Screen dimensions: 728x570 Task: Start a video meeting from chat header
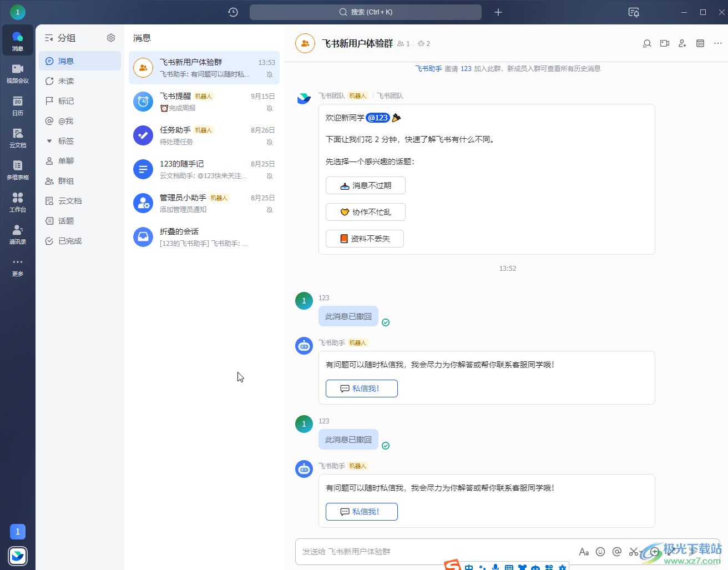665,43
